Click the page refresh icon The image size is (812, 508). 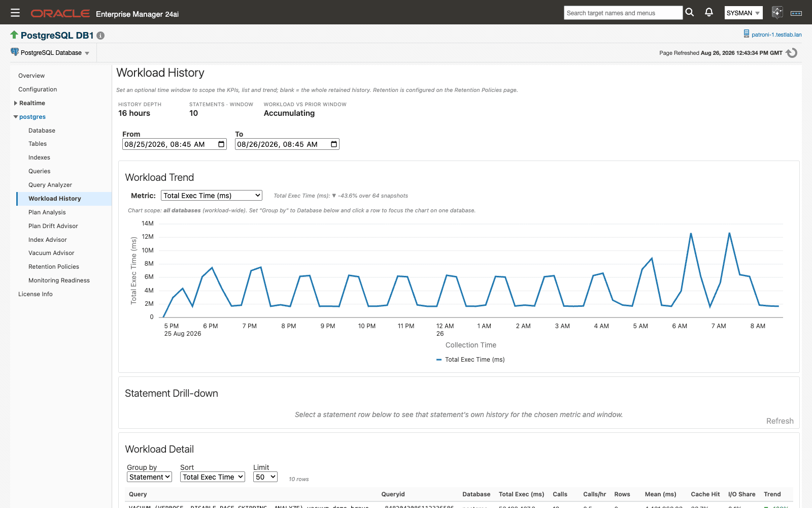[x=792, y=53]
